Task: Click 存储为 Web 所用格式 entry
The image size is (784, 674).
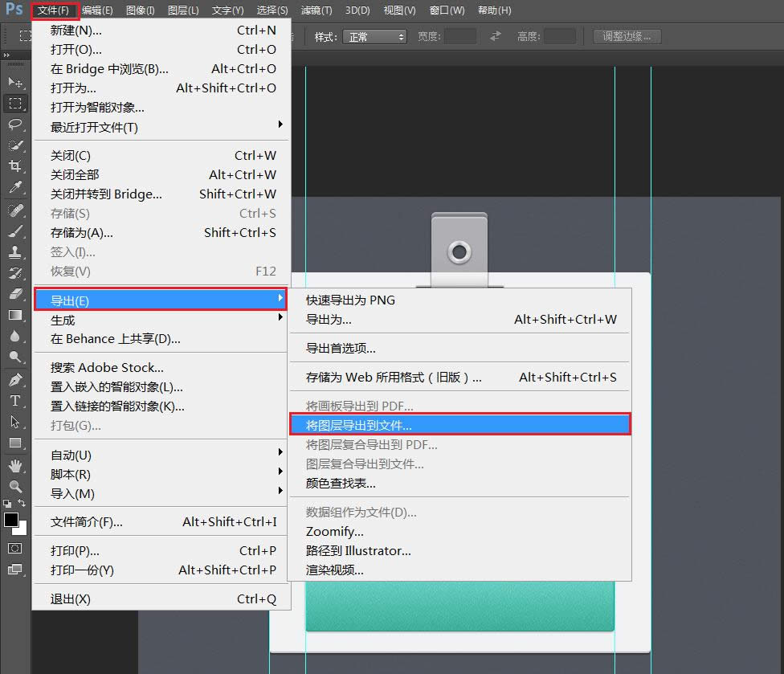Action: pyautogui.click(x=394, y=377)
